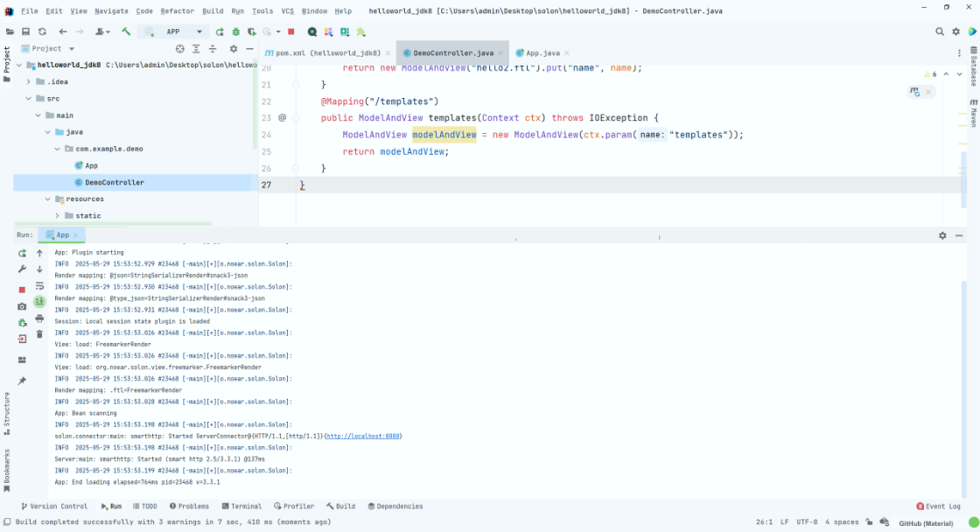Click camera thread dump icon
The width and height of the screenshot is (980, 532).
[22, 306]
